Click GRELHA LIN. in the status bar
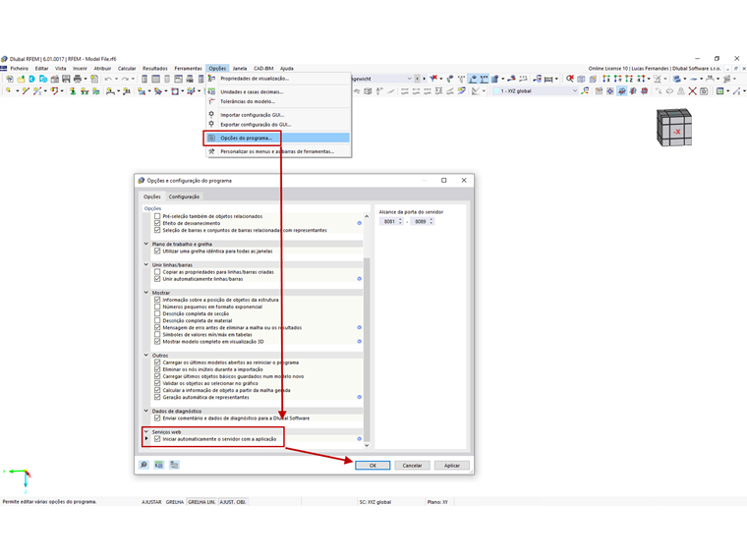This screenshot has height=560, width=747. 201,502
